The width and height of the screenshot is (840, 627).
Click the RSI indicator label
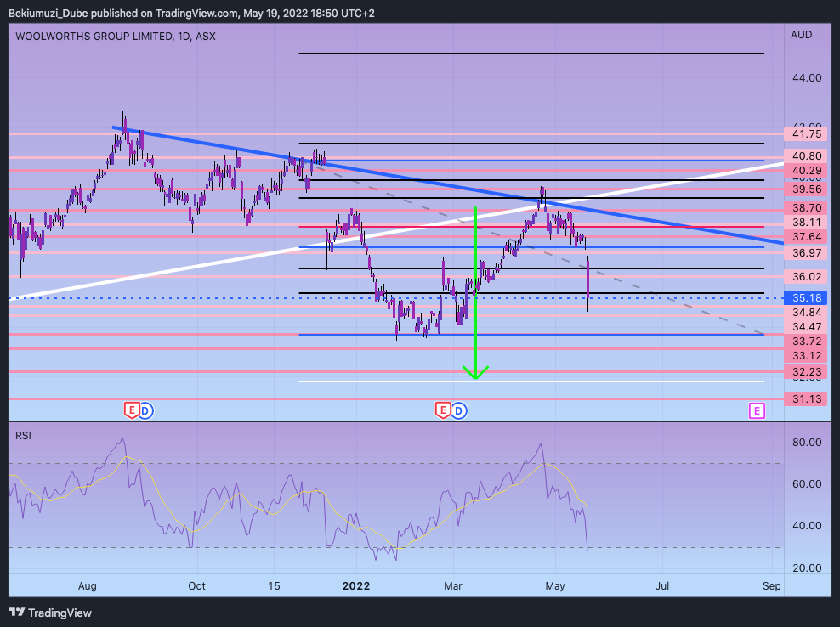tap(23, 436)
